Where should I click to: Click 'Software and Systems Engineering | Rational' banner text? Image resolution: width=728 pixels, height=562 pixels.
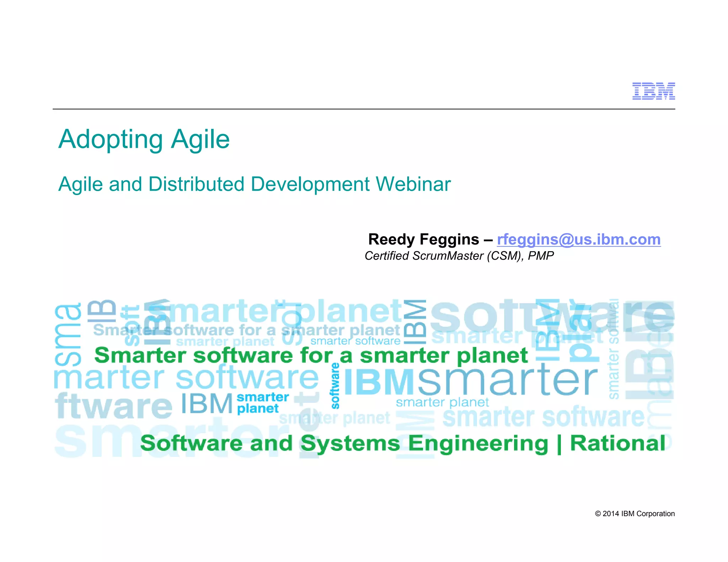(x=402, y=443)
